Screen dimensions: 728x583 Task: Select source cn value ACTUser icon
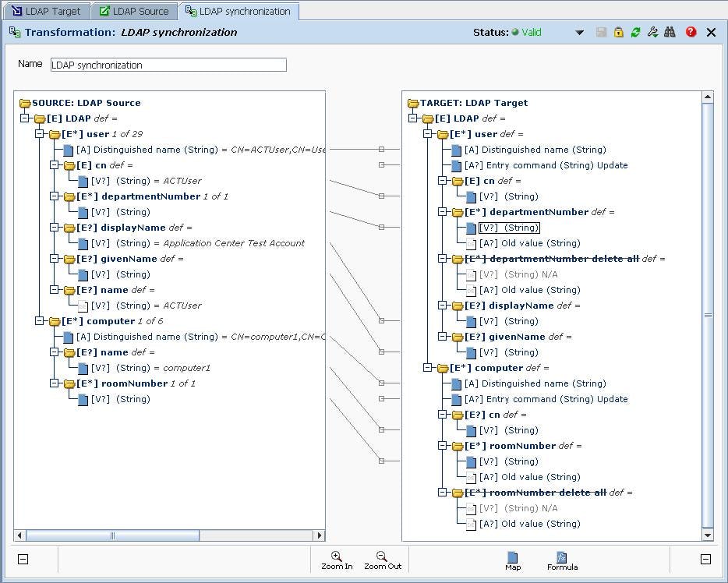click(x=83, y=181)
